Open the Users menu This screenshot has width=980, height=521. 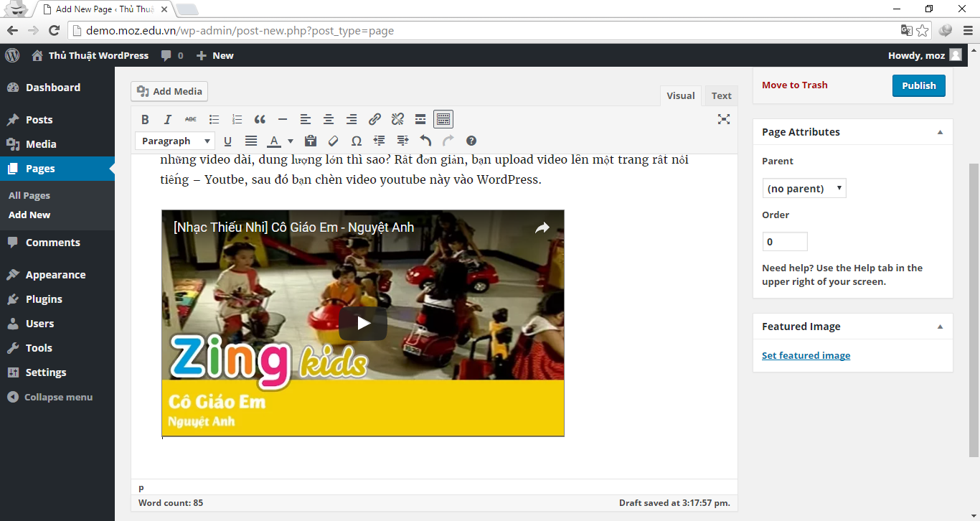57,324
